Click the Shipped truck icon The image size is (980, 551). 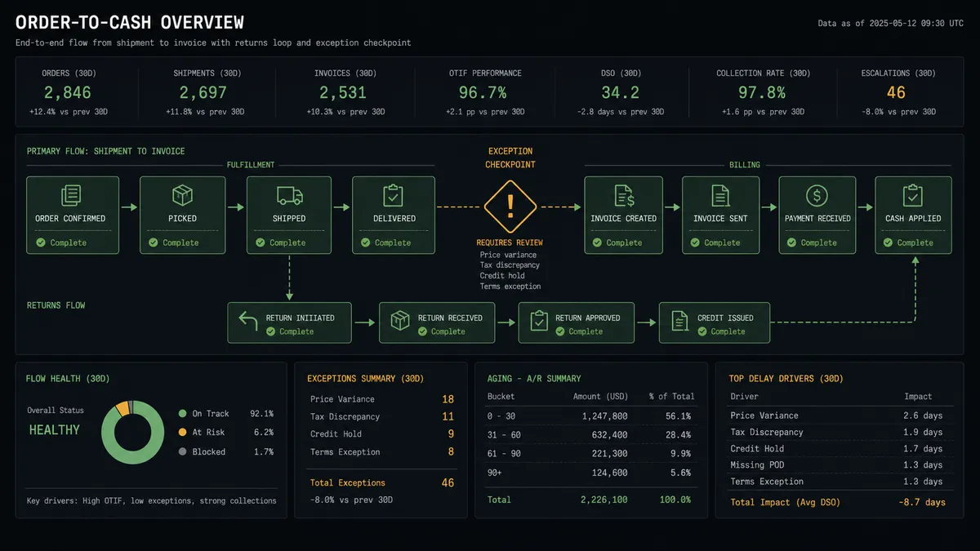[289, 196]
